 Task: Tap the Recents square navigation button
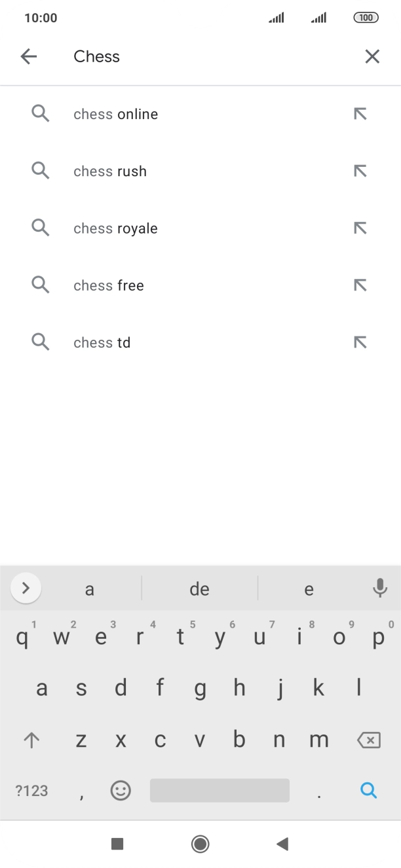tap(117, 844)
